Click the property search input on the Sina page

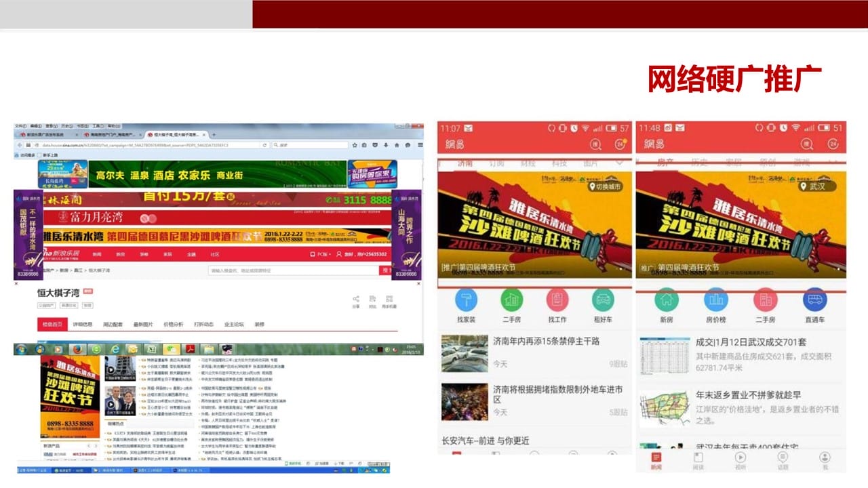pos(293,270)
